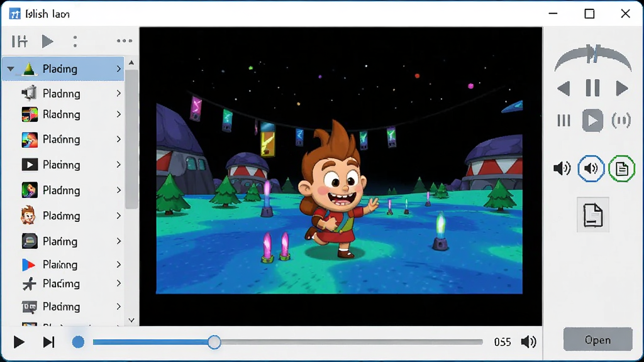Collapse the highlighted first playlist item triangle
644x362 pixels.
11,69
